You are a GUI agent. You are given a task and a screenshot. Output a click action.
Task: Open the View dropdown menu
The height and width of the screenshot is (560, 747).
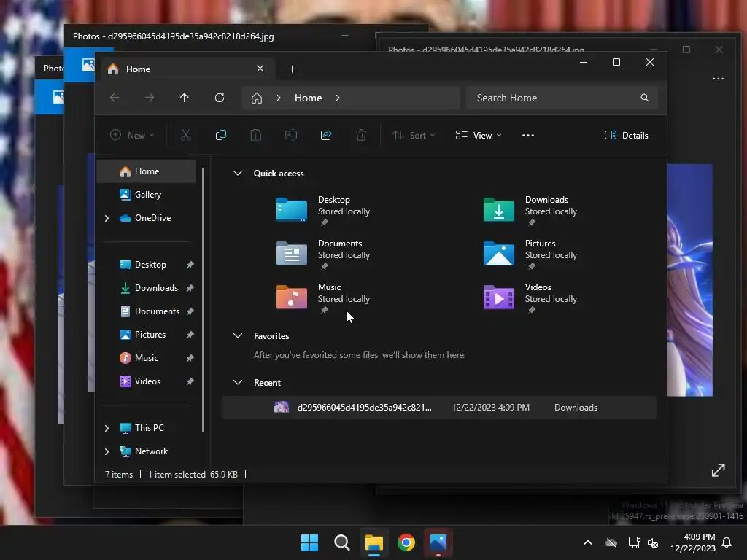click(479, 135)
